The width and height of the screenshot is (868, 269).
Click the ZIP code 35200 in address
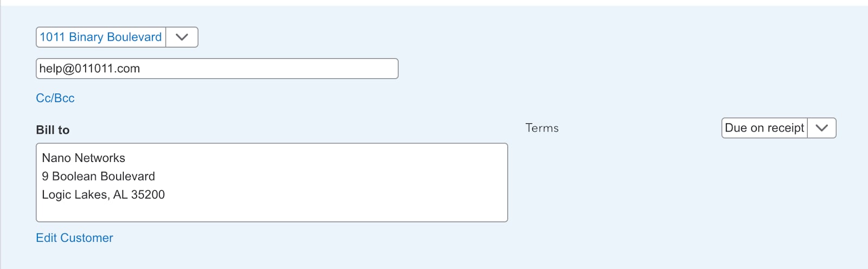(x=148, y=195)
